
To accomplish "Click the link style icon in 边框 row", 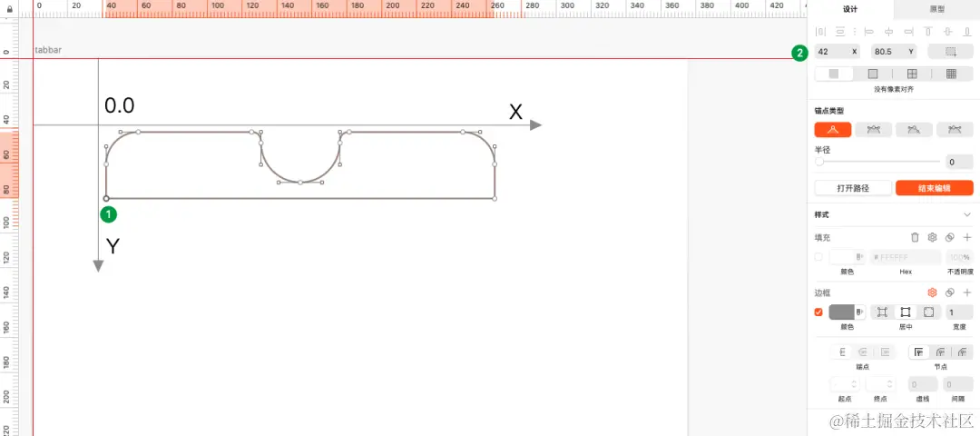I will 949,292.
